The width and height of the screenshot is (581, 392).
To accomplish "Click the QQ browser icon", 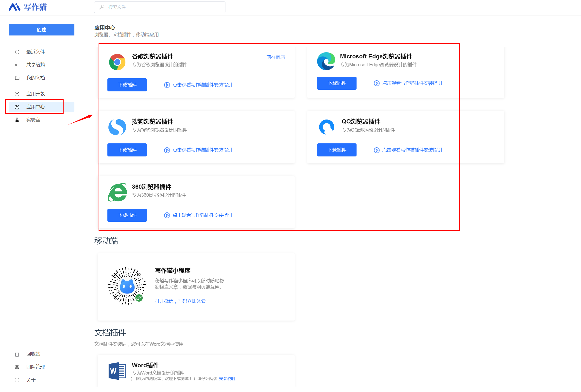I will [x=326, y=127].
